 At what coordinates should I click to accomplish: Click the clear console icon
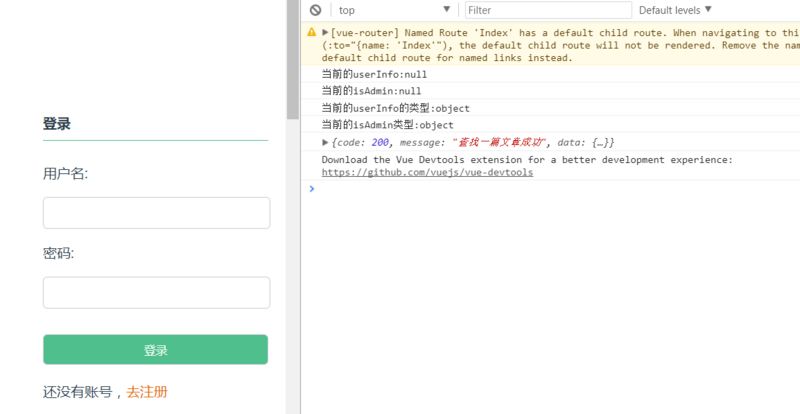pos(315,10)
